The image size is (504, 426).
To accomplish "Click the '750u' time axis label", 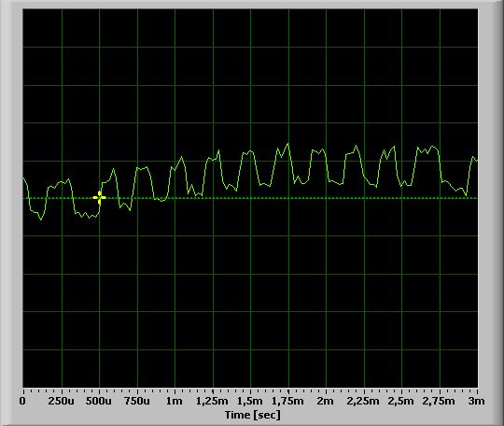I will (x=136, y=401).
